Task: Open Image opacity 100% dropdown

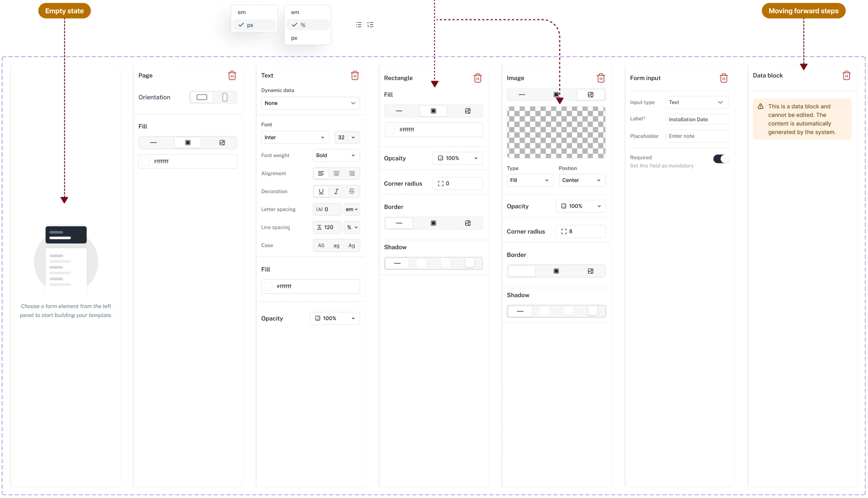Action: 580,206
